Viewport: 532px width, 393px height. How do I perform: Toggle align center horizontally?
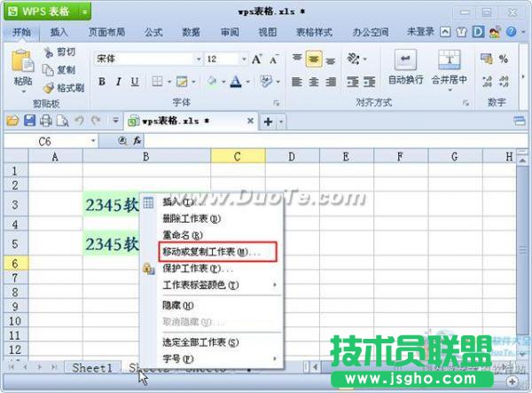click(314, 82)
